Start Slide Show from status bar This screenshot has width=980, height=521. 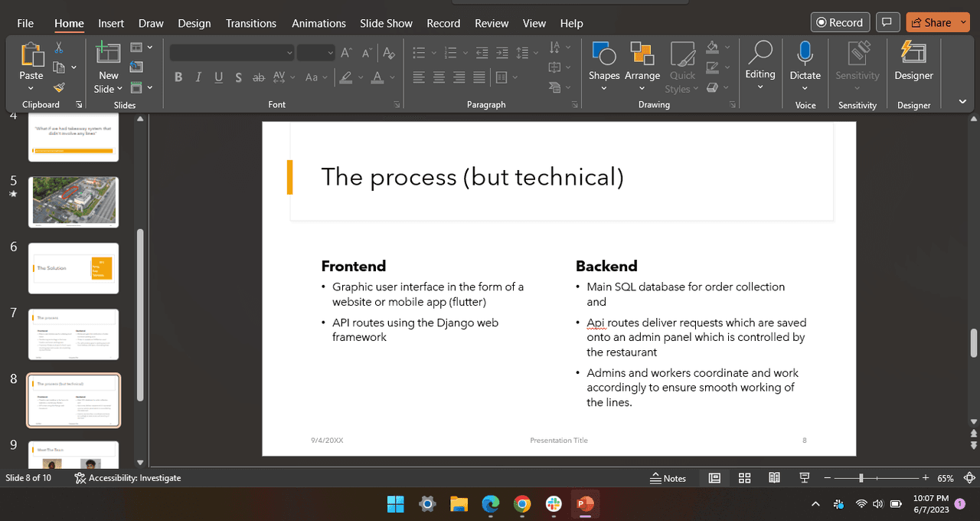pyautogui.click(x=805, y=478)
